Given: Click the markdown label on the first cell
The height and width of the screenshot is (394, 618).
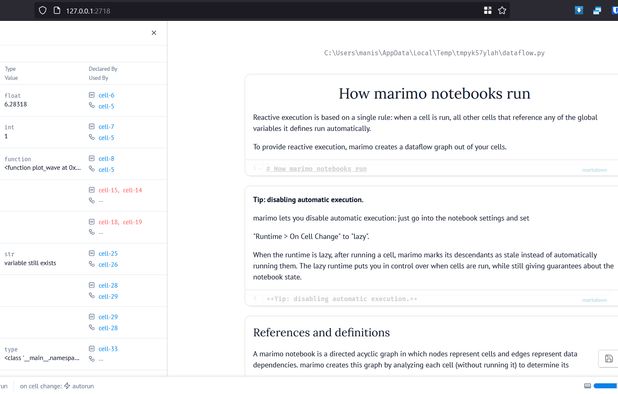Looking at the screenshot, I should point(594,170).
